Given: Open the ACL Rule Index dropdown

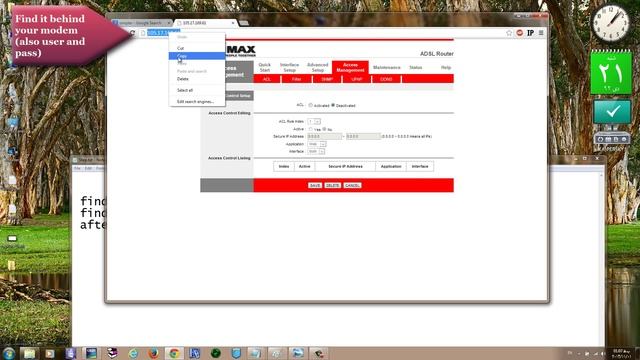Looking at the screenshot, I should point(314,121).
